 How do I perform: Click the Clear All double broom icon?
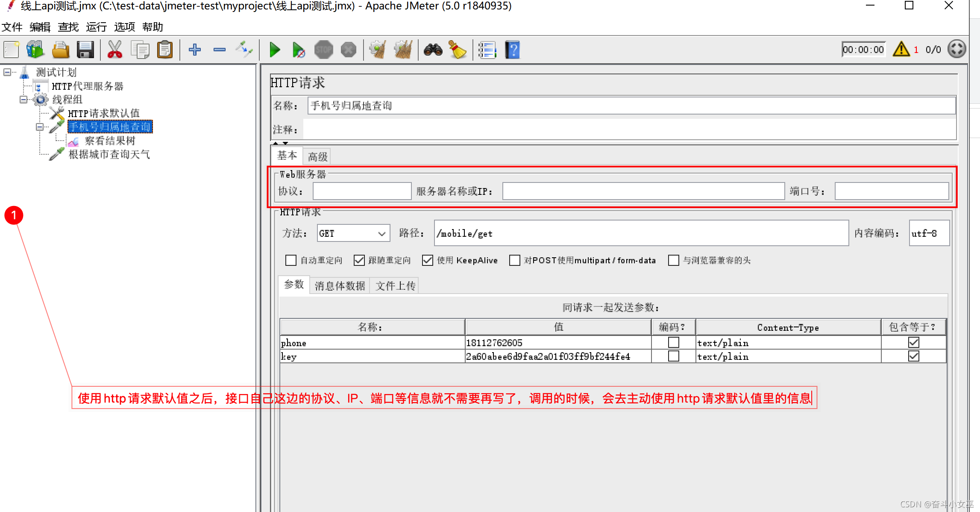tap(403, 50)
